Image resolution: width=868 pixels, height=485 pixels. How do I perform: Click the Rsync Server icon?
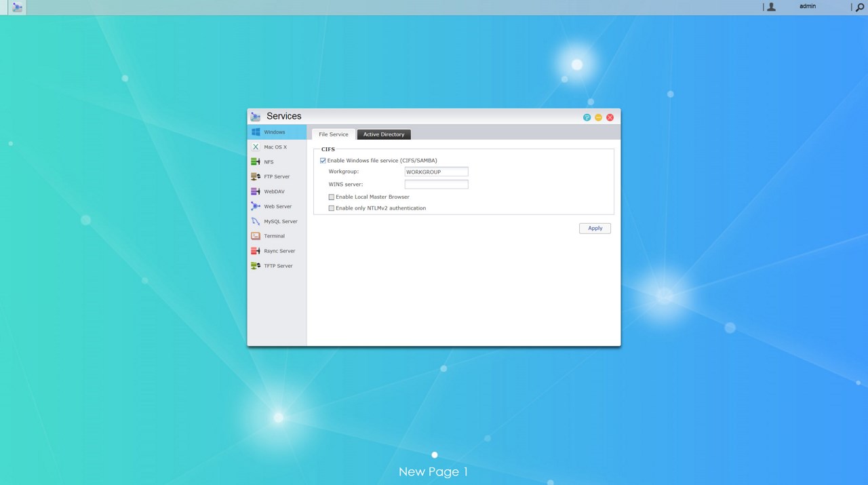point(256,251)
